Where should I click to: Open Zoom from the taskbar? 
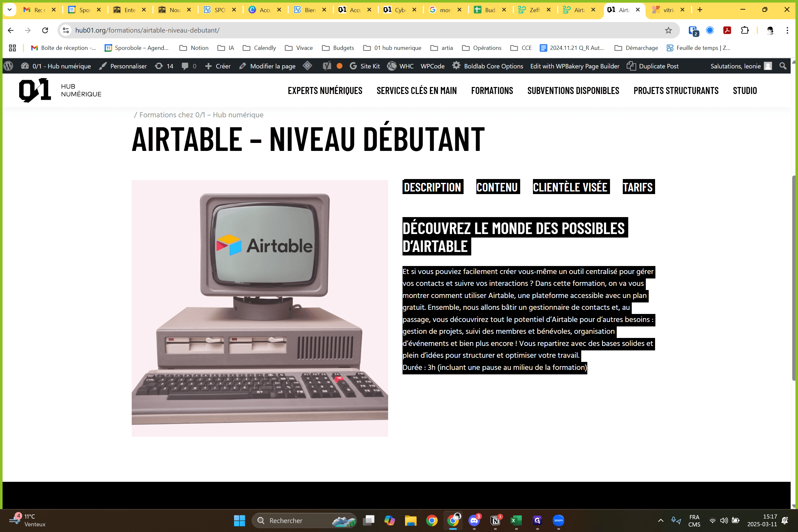coord(559,520)
